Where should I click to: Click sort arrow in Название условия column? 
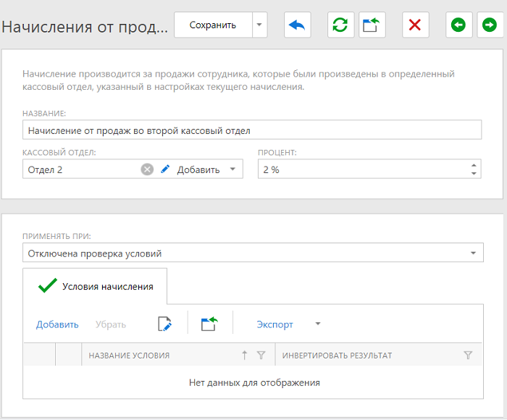tap(245, 355)
